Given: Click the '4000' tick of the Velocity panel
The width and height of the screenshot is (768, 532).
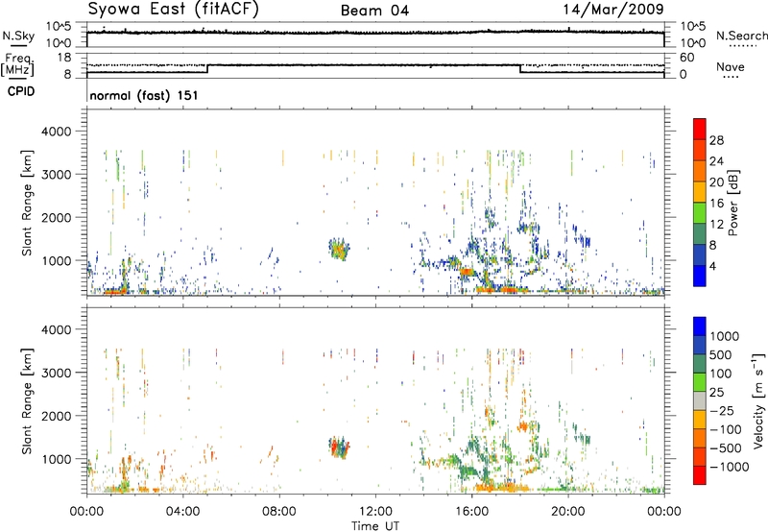Looking at the screenshot, I should click(57, 329).
